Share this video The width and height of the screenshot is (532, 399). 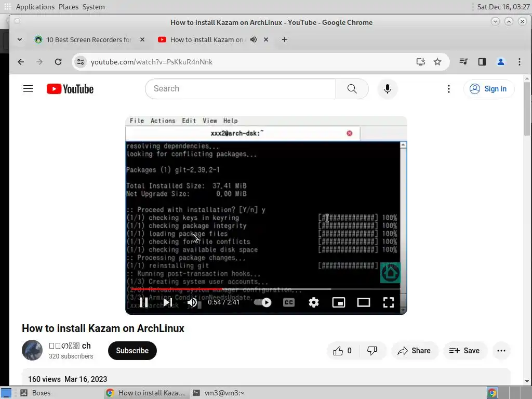[x=415, y=351]
